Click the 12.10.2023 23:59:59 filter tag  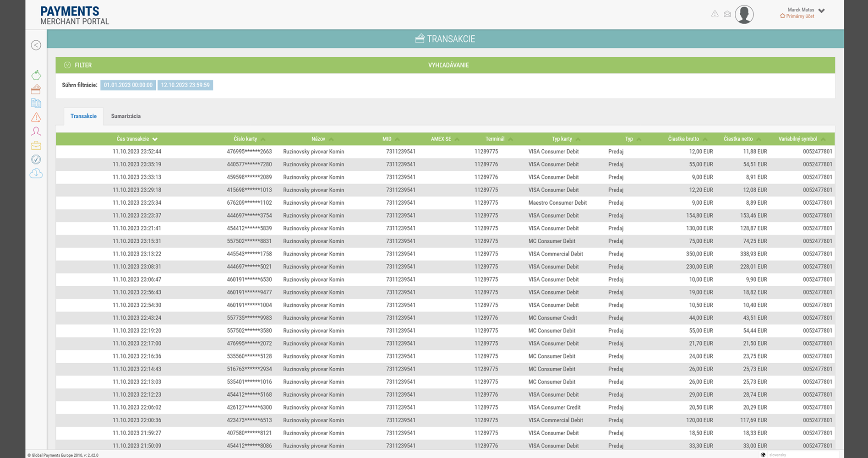click(185, 85)
